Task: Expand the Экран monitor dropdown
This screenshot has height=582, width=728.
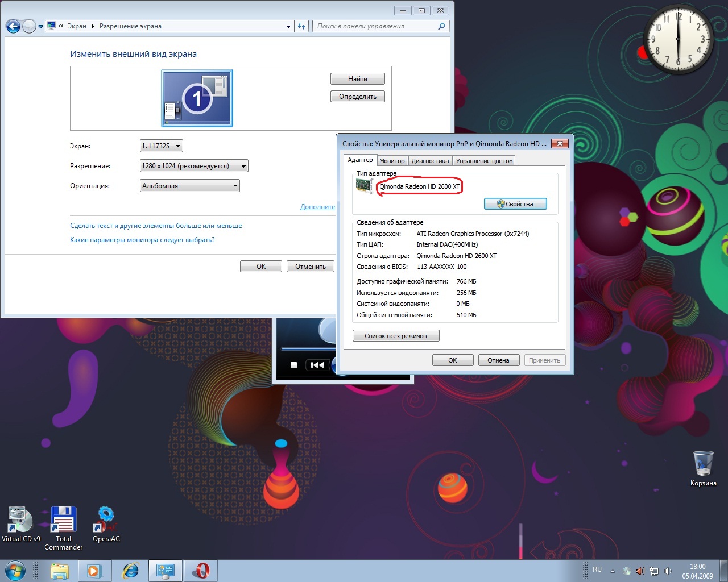Action: pos(162,146)
